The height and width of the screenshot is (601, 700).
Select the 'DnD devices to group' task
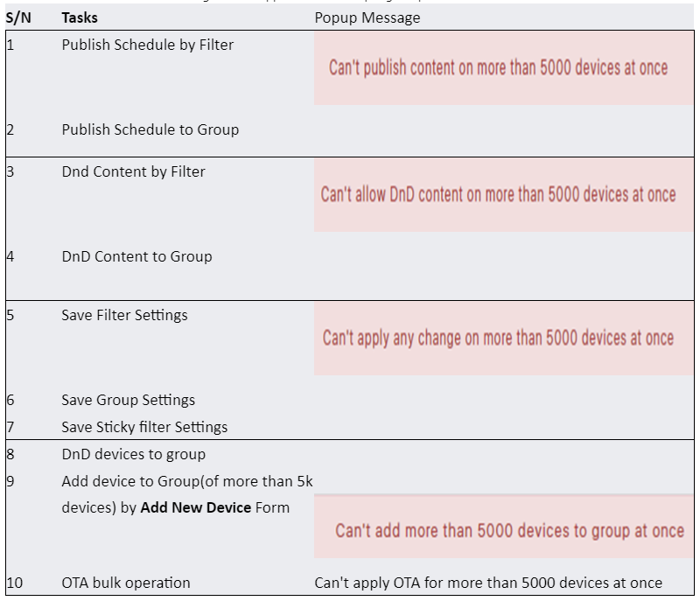pyautogui.click(x=134, y=455)
